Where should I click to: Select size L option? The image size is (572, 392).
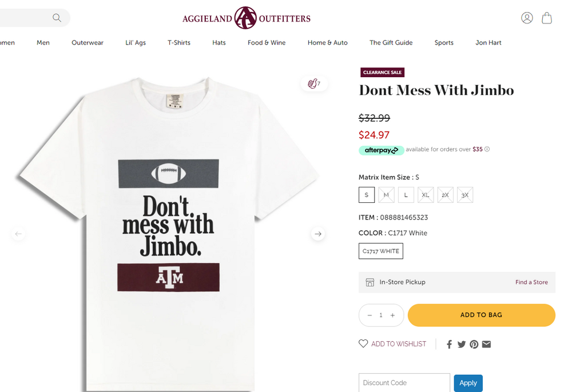click(x=406, y=195)
